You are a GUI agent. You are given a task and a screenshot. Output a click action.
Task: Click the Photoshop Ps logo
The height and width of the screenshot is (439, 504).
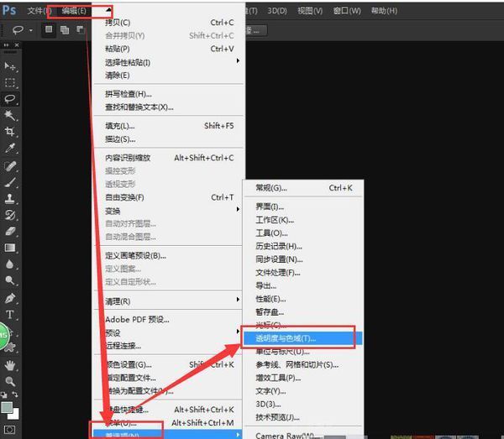(x=9, y=10)
